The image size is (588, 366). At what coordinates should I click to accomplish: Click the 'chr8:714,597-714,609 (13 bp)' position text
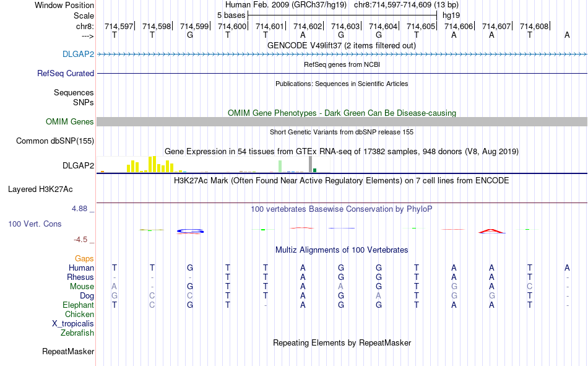(406, 5)
